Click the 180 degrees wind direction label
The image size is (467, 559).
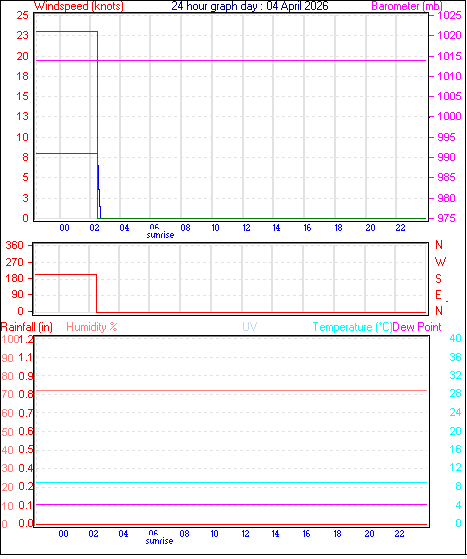click(15, 278)
